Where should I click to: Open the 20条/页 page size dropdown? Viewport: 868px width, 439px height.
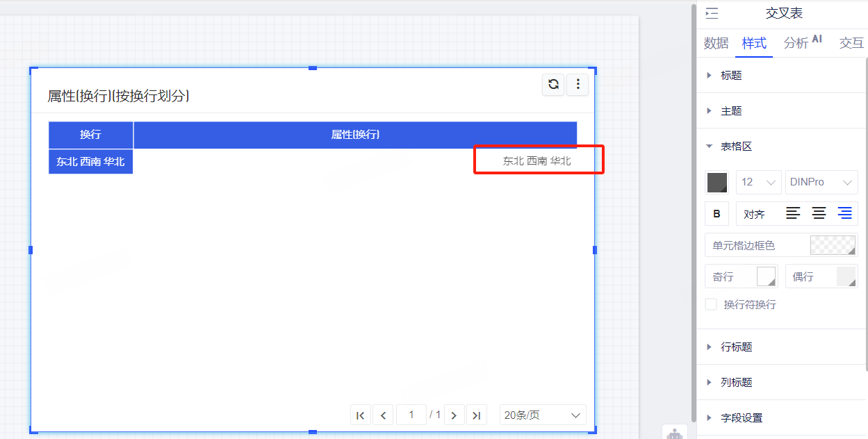[x=542, y=415]
